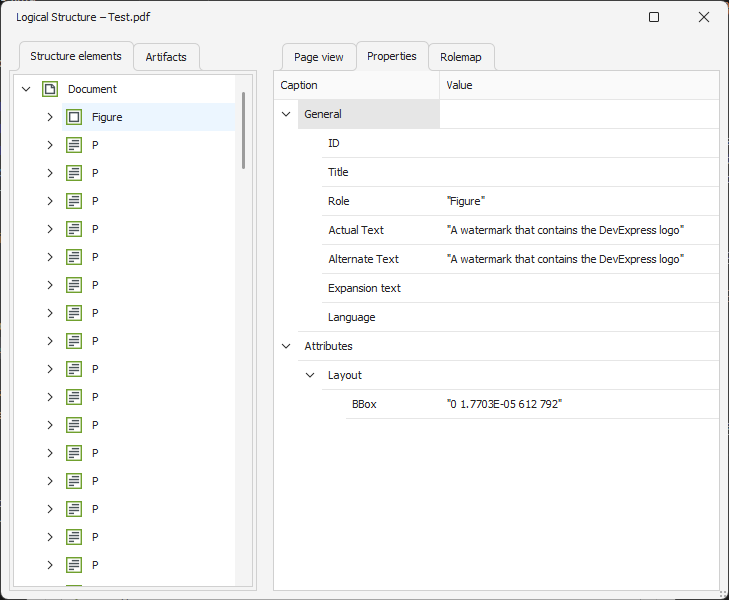Expand the Figure tree node
This screenshot has width=729, height=600.
coord(50,117)
